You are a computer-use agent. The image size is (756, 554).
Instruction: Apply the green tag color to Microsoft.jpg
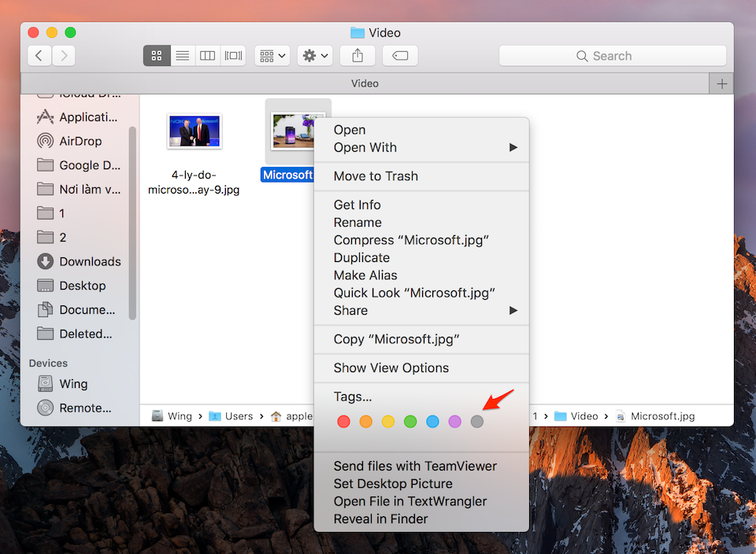point(410,421)
